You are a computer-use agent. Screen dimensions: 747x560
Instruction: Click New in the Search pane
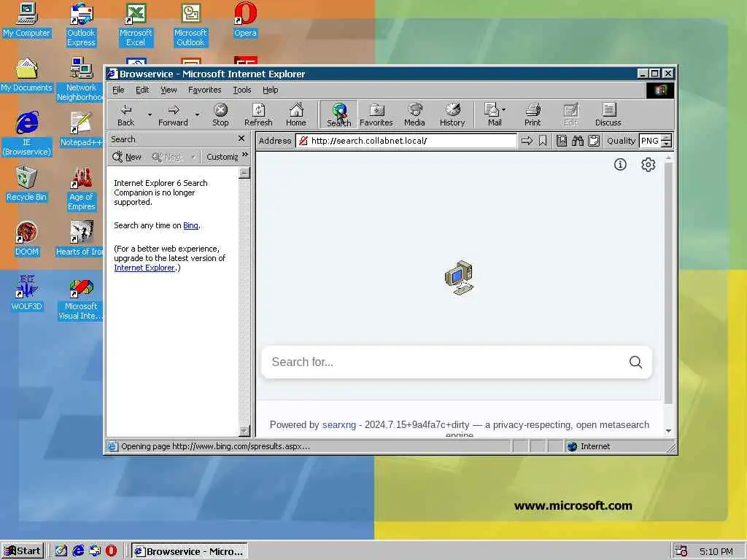coord(127,157)
